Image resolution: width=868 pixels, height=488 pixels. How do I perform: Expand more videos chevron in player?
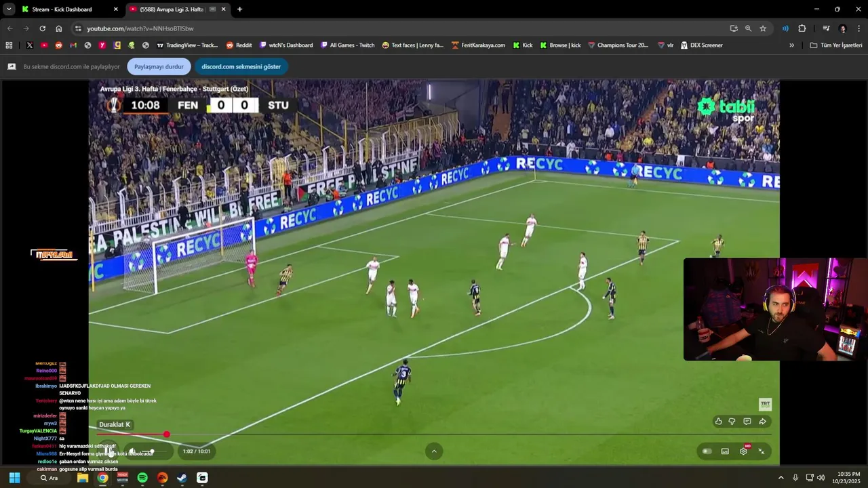pyautogui.click(x=434, y=451)
